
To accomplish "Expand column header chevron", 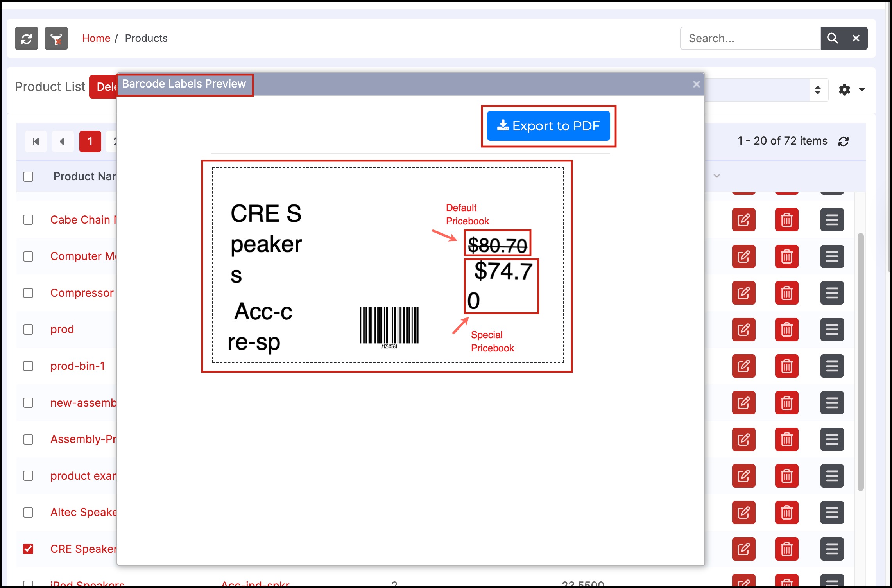I will point(716,176).
